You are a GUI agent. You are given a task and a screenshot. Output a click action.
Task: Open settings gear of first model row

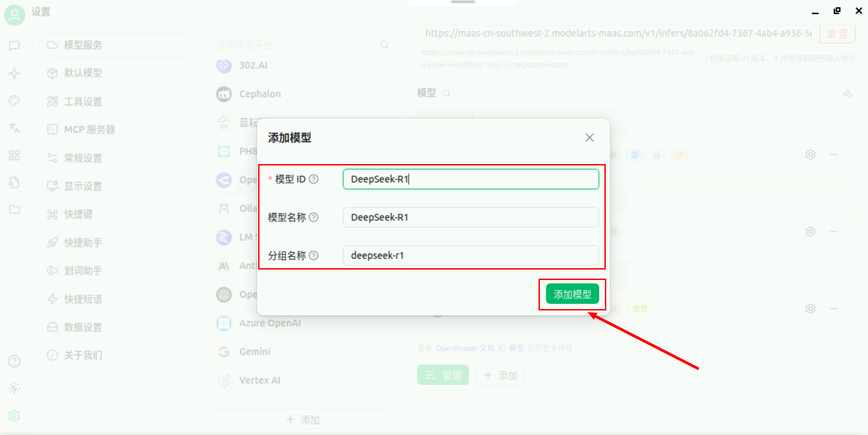[x=810, y=155]
